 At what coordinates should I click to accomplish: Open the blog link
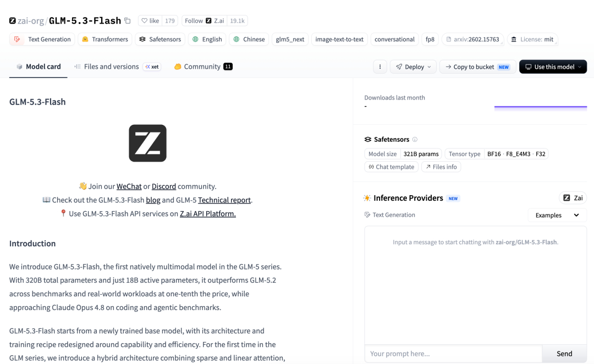(153, 200)
